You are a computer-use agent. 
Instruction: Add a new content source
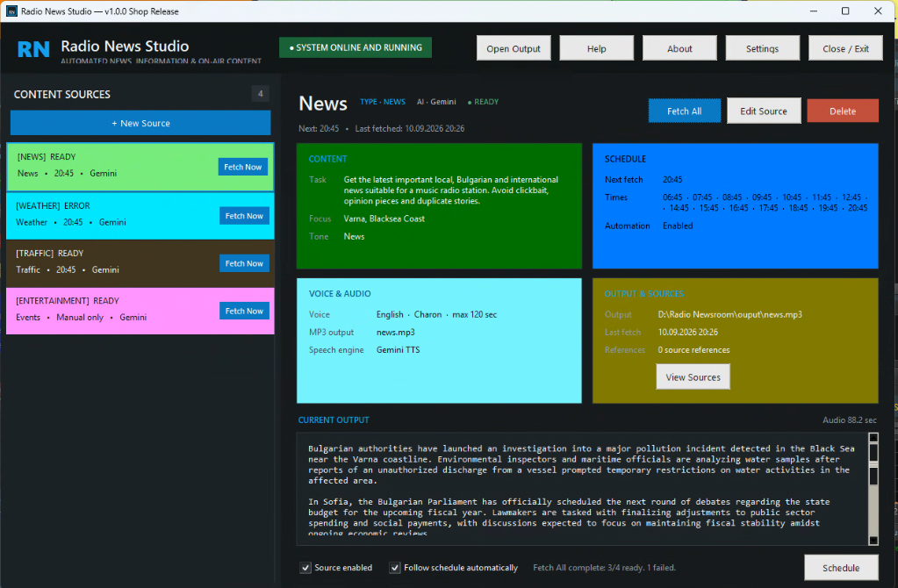point(140,123)
